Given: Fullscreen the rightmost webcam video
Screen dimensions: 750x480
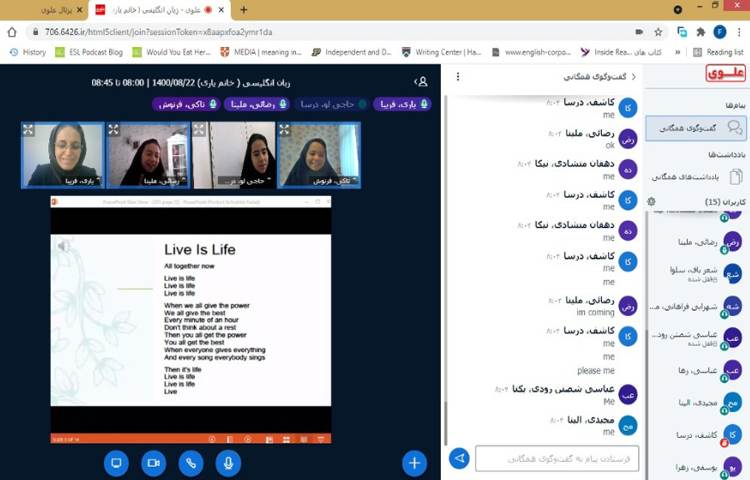Looking at the screenshot, I should pyautogui.click(x=284, y=130).
